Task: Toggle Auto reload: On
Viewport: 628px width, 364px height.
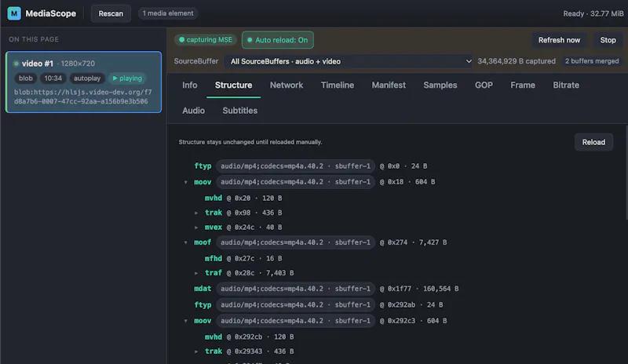Action: tap(278, 40)
